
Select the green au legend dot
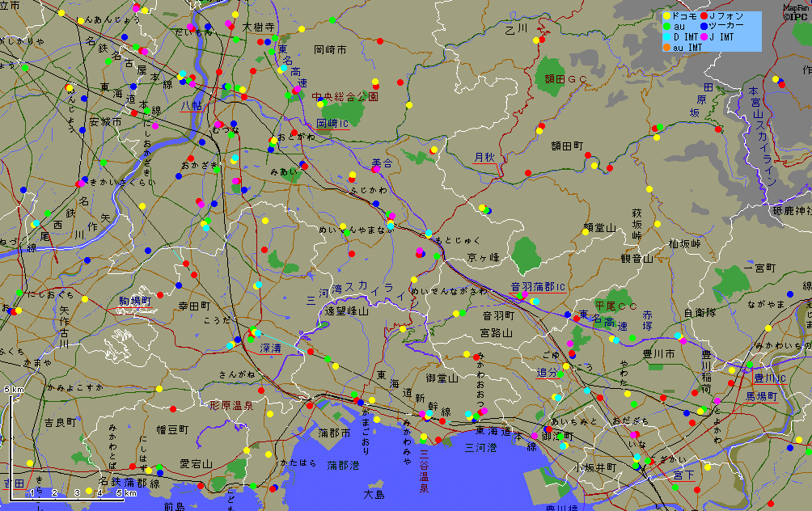coord(666,27)
